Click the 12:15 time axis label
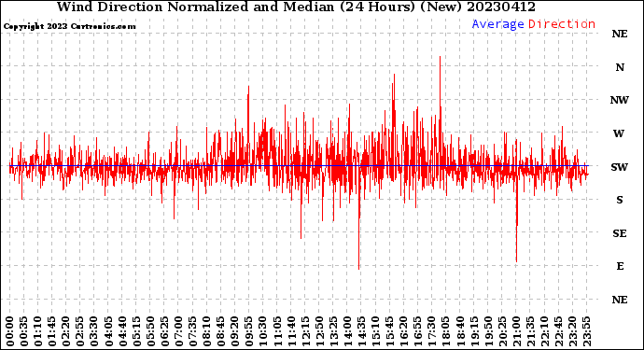 click(305, 331)
